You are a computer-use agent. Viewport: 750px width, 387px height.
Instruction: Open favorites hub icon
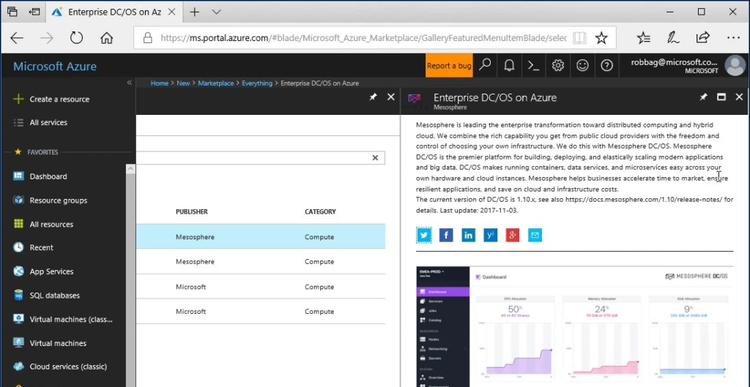(644, 38)
